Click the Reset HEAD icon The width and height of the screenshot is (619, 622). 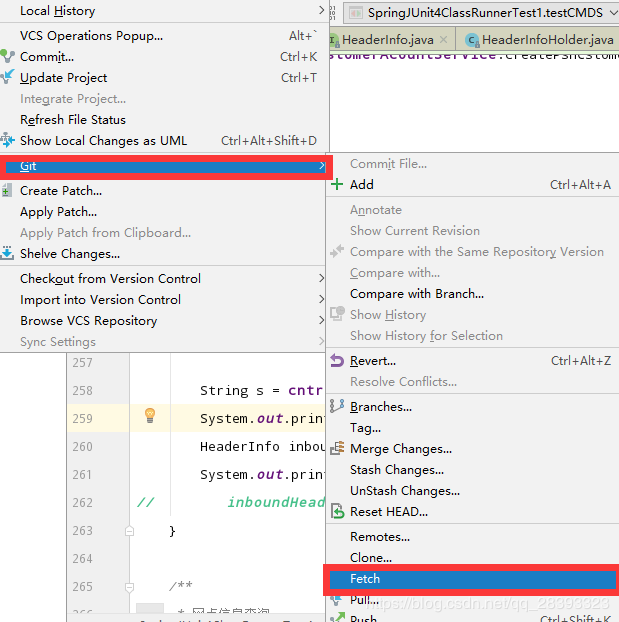pyautogui.click(x=337, y=512)
